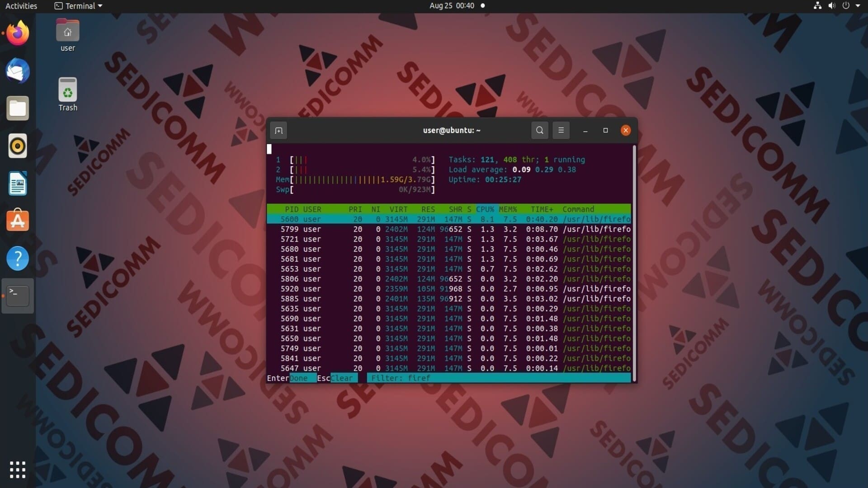Open the Help question mark icon
The image size is (868, 488).
[x=18, y=258]
